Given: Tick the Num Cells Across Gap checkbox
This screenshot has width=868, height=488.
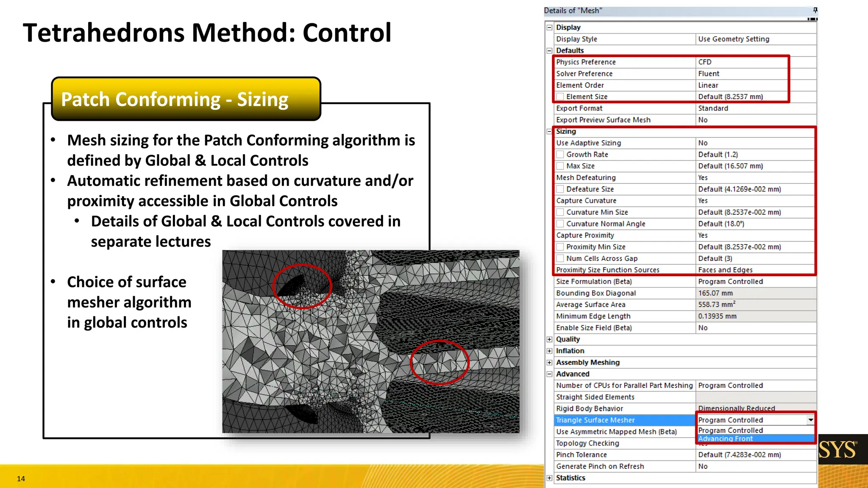Looking at the screenshot, I should (x=560, y=258).
